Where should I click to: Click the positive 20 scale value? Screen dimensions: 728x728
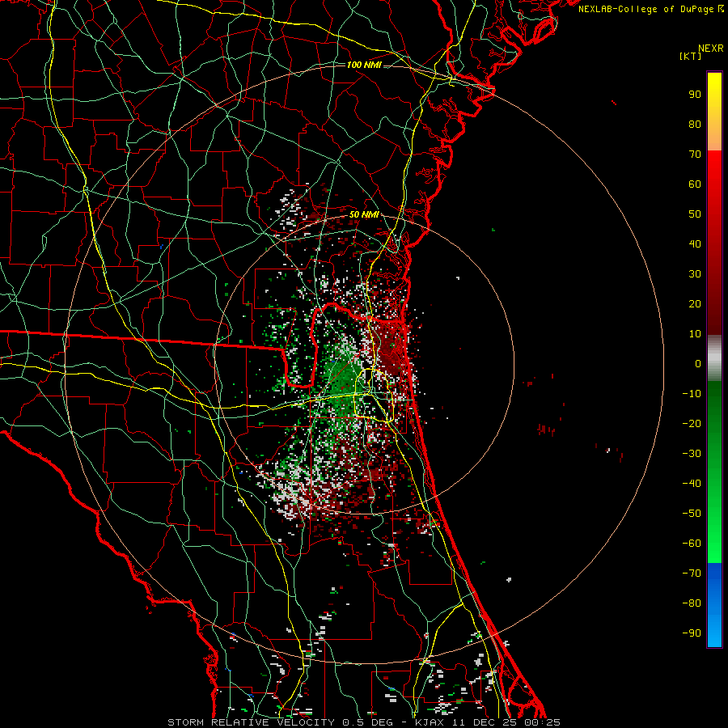click(x=695, y=303)
